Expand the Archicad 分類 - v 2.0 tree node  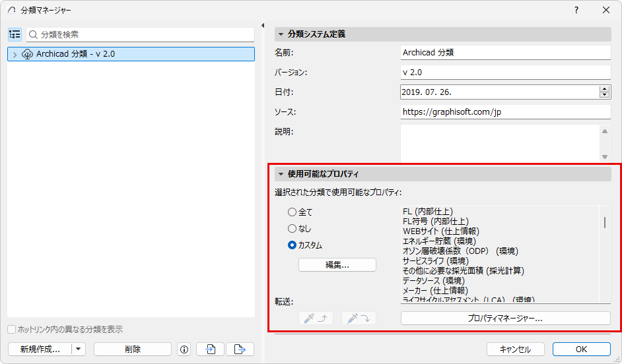(15, 55)
